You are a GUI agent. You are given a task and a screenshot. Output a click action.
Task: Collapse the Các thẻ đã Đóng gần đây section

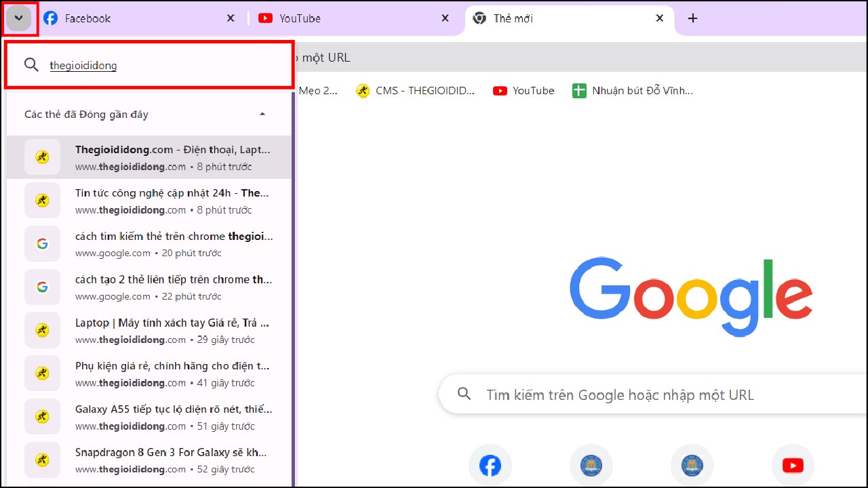262,114
